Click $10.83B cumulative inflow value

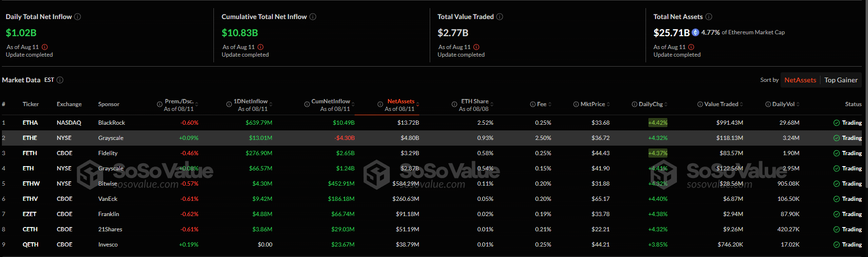click(240, 33)
